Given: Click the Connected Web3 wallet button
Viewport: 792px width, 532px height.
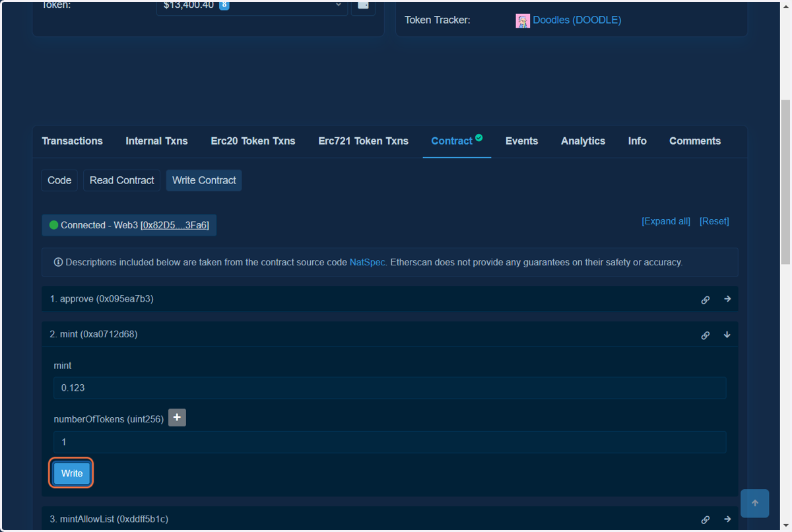Looking at the screenshot, I should pos(129,225).
